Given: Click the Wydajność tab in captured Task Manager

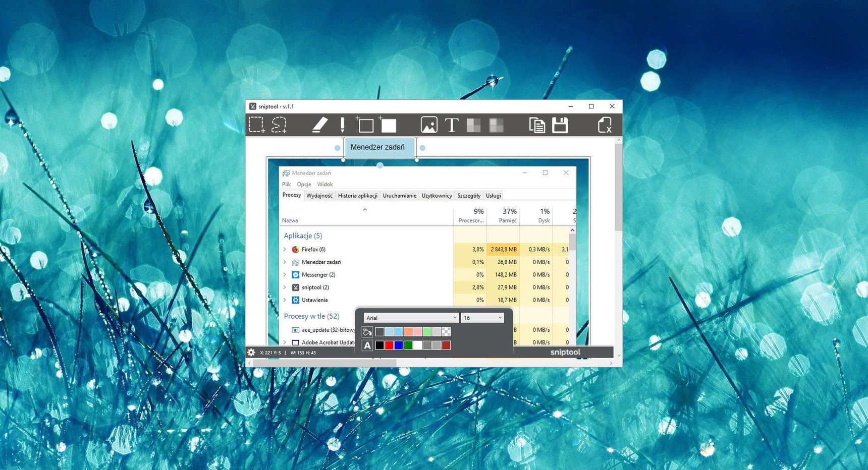Looking at the screenshot, I should pyautogui.click(x=319, y=196).
